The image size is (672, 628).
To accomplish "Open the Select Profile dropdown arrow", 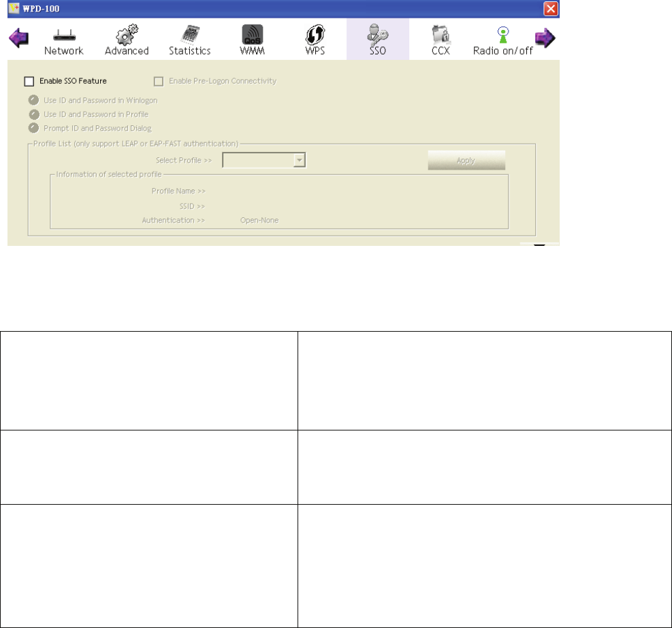I will [300, 160].
